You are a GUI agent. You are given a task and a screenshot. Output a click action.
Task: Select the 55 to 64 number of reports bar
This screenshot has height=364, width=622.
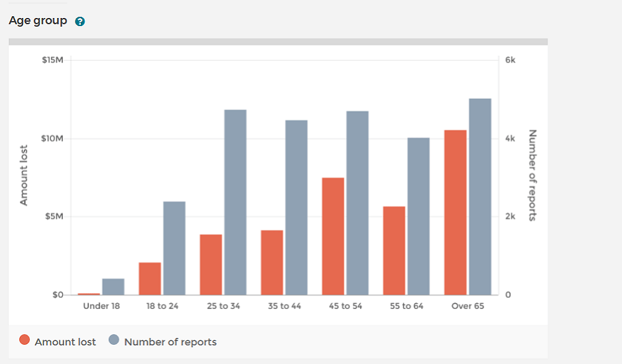419,216
